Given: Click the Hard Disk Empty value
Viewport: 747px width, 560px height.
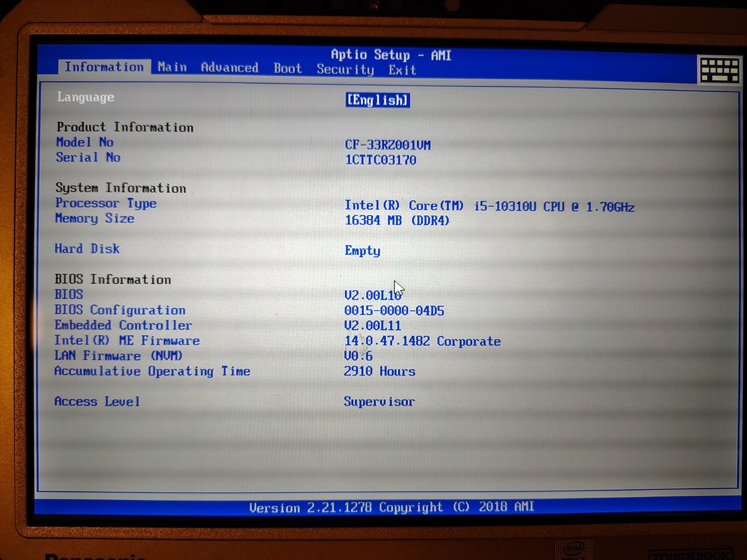Looking at the screenshot, I should point(362,251).
